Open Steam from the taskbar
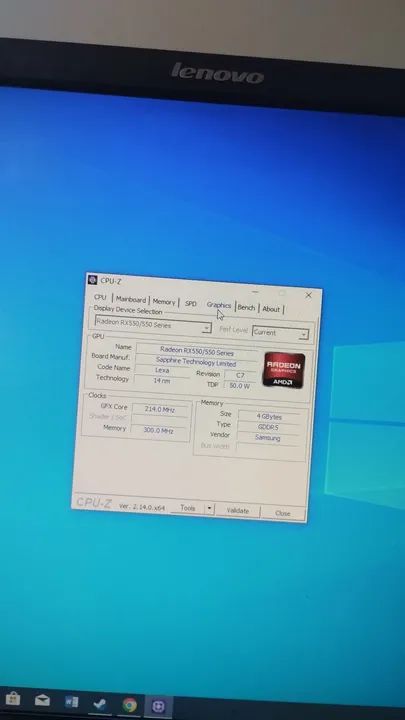405x720 pixels. [101, 704]
